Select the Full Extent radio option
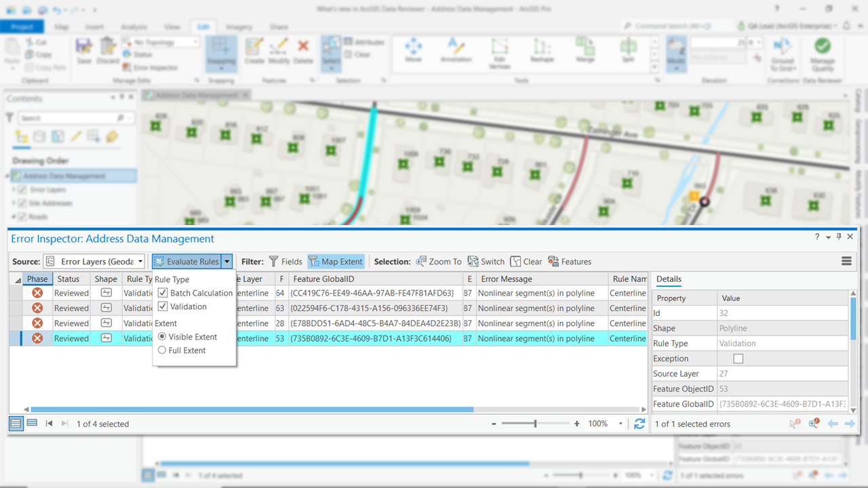Screen dimensions: 868x488 coord(161,350)
